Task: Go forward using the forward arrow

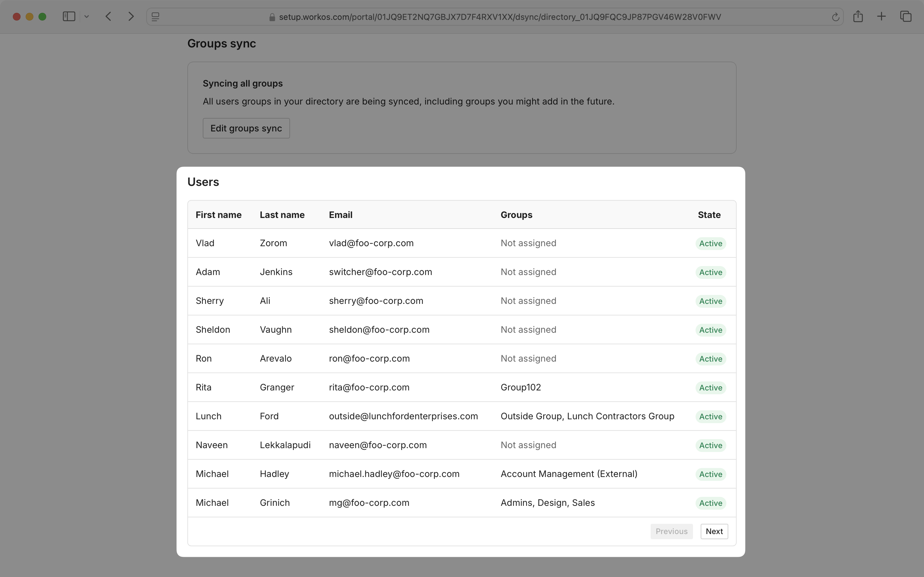Action: click(131, 16)
